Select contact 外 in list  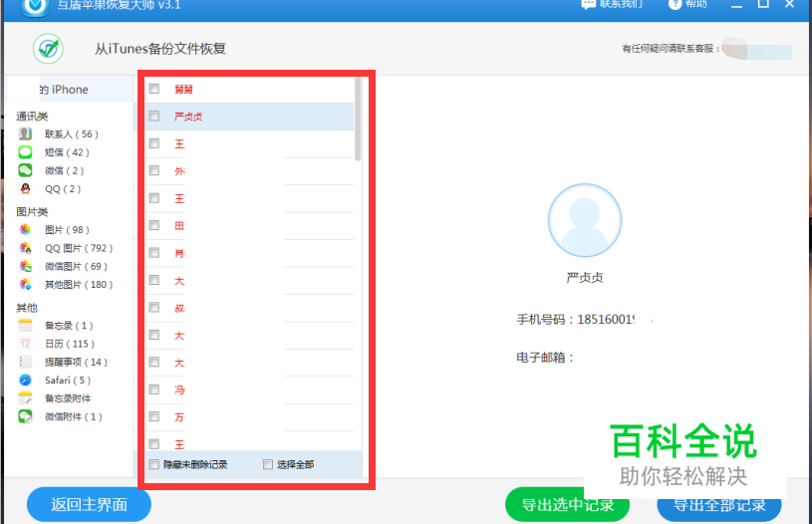(x=179, y=171)
